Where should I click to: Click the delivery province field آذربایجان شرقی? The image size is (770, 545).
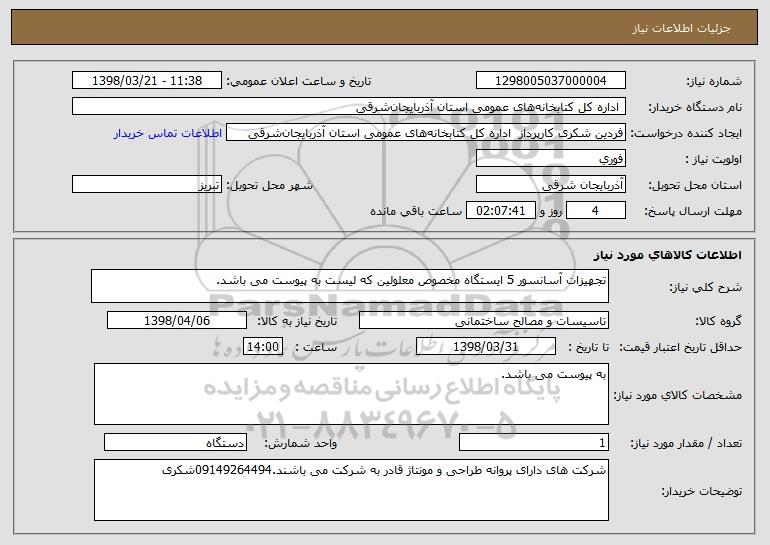[550, 185]
